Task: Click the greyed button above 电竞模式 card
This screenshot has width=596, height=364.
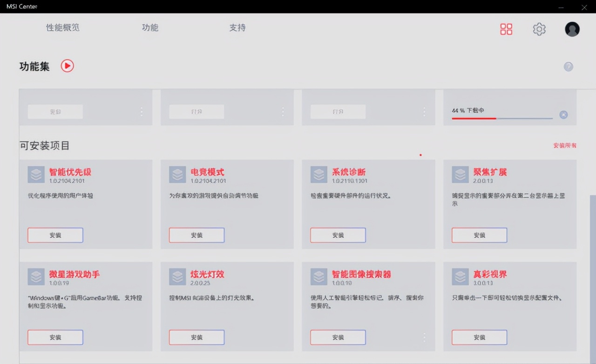Action: click(197, 112)
